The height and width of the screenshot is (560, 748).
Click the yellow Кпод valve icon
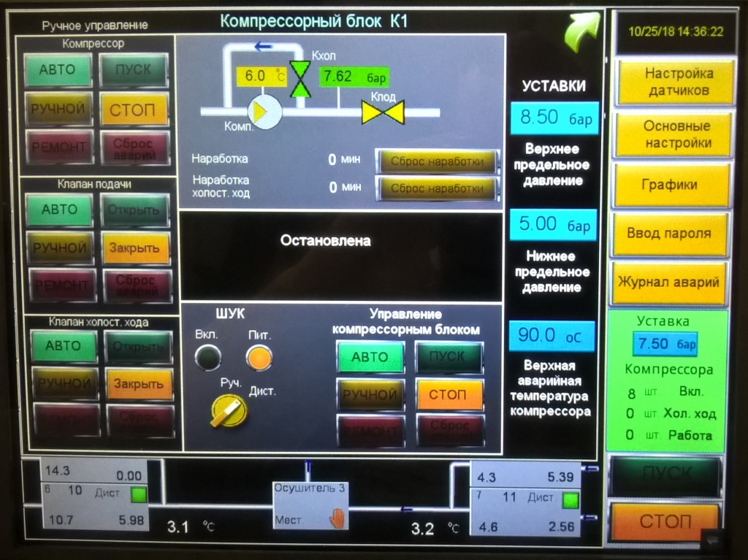(383, 113)
